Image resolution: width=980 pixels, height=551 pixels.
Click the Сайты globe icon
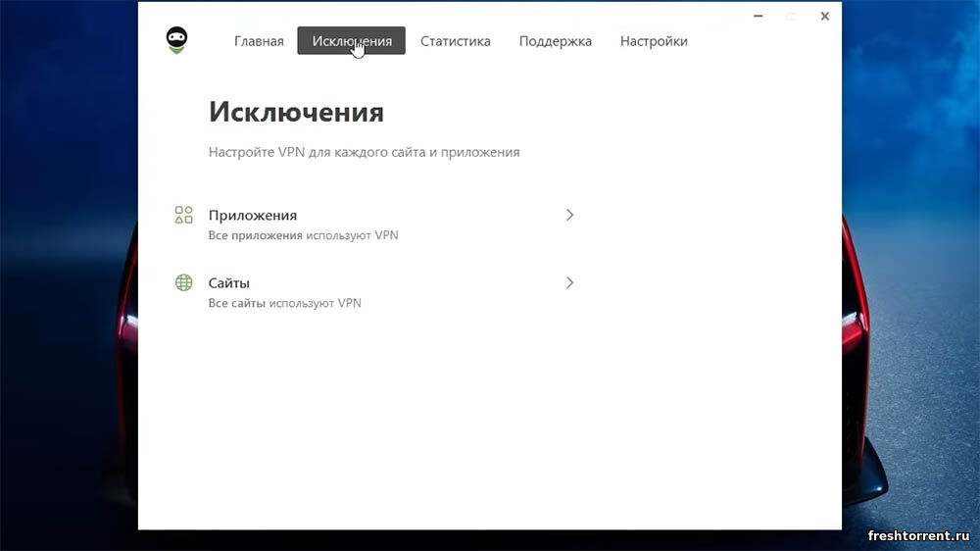(183, 282)
